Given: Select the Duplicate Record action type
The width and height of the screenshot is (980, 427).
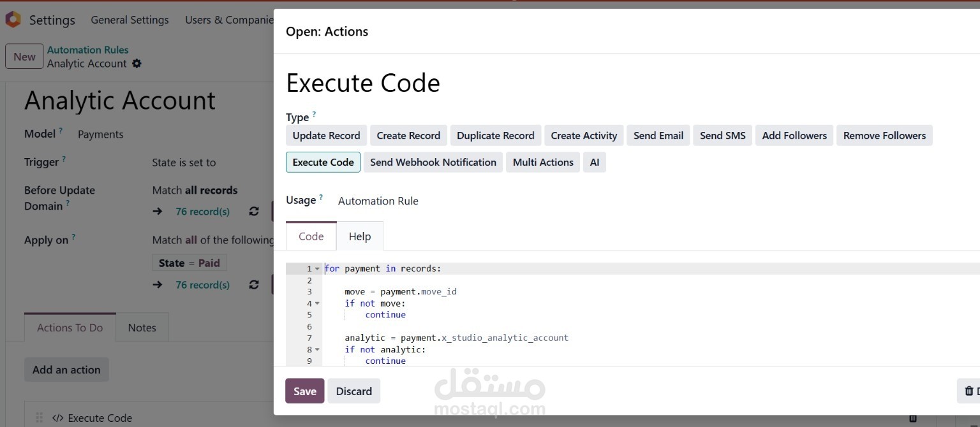Looking at the screenshot, I should (x=496, y=136).
